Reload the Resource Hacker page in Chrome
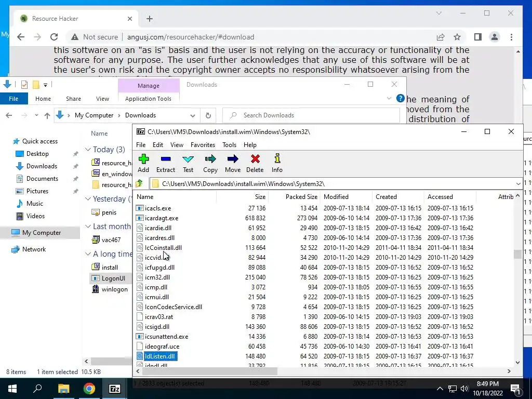The height and width of the screenshot is (399, 532). [x=54, y=37]
